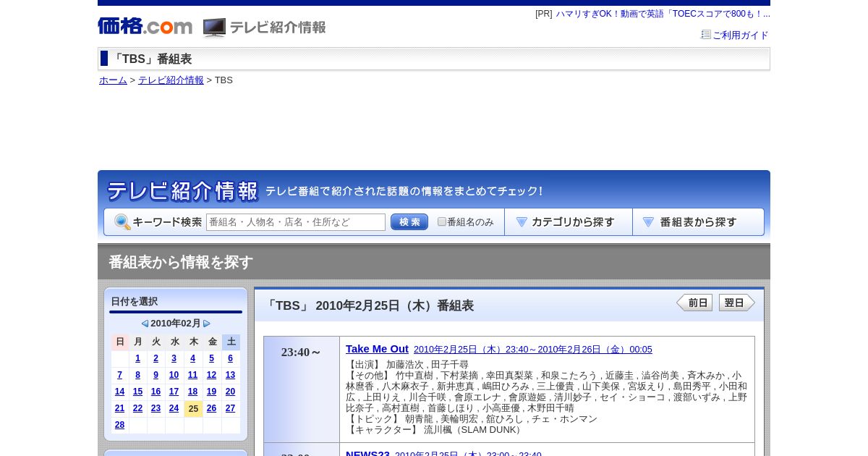Click 前日 previous day button
The width and height of the screenshot is (868, 456).
pyautogui.click(x=694, y=303)
